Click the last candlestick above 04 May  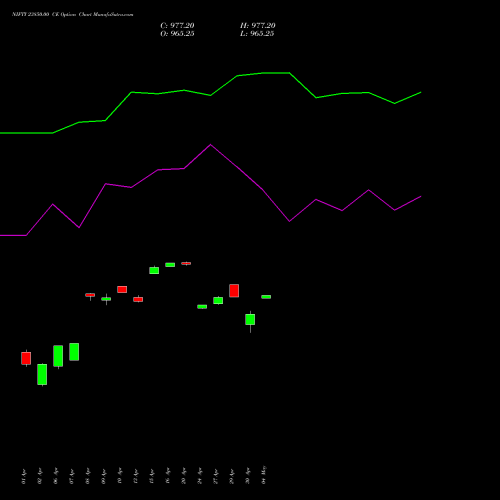point(266,297)
